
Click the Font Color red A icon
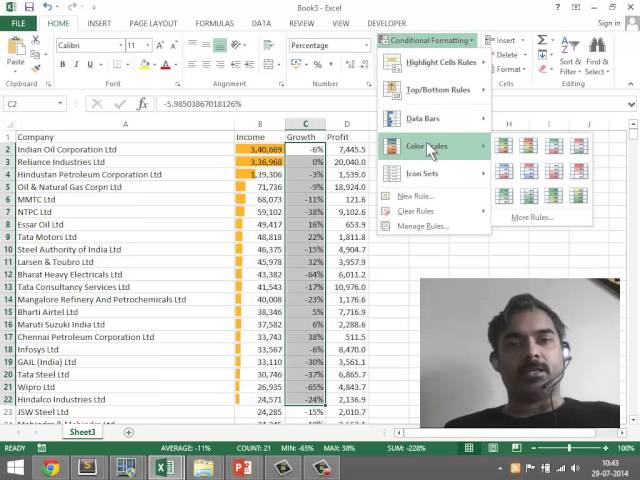tap(165, 64)
